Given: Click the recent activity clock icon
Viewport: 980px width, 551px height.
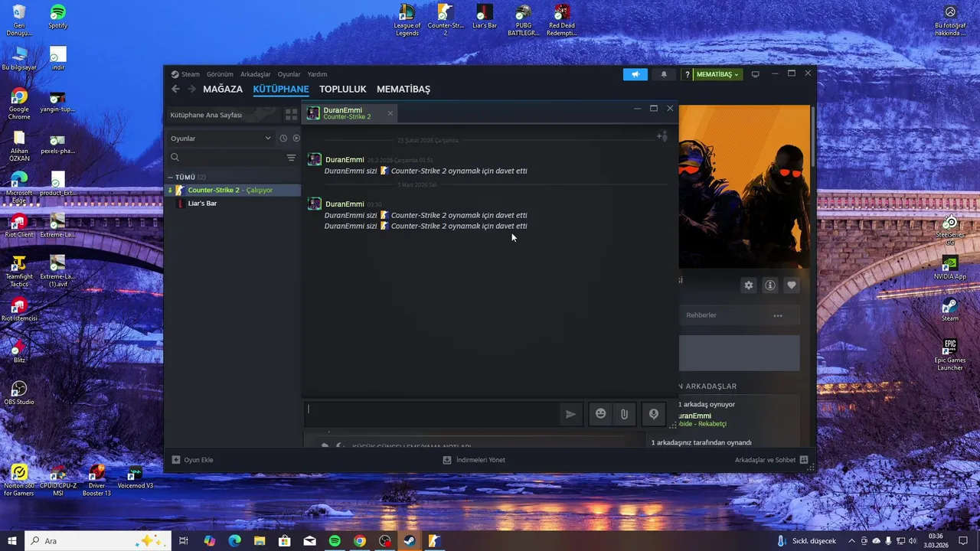Looking at the screenshot, I should click(x=283, y=139).
